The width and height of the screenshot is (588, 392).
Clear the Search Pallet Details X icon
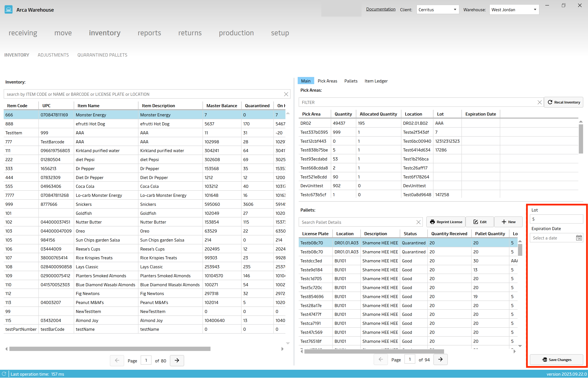tap(418, 222)
